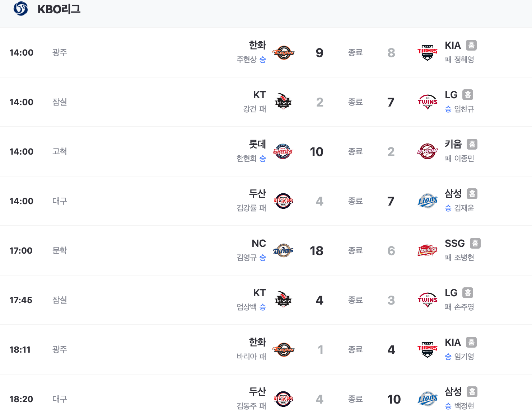This screenshot has width=532, height=419.
Task: Select the 롯데 team name
Action: click(257, 144)
